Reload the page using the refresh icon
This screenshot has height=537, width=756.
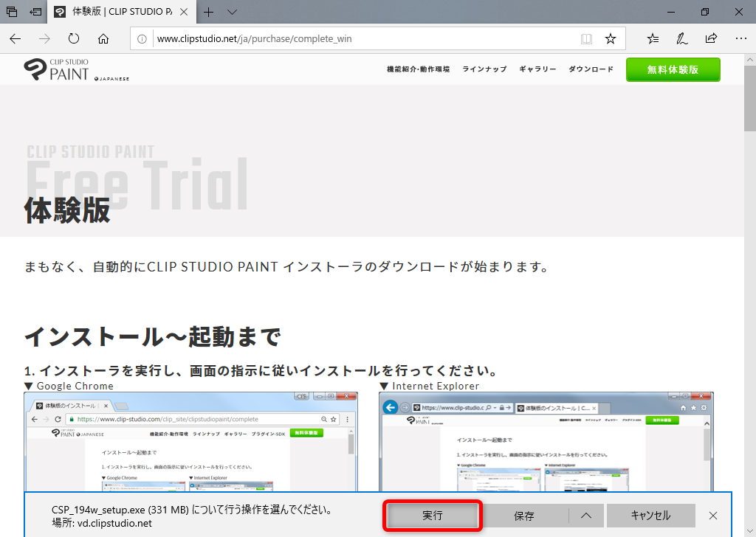click(73, 38)
